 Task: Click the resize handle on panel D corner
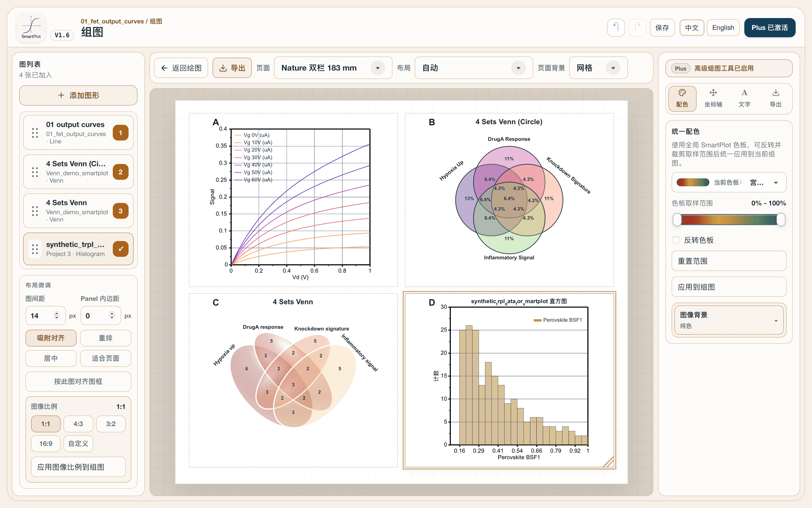[x=608, y=462]
